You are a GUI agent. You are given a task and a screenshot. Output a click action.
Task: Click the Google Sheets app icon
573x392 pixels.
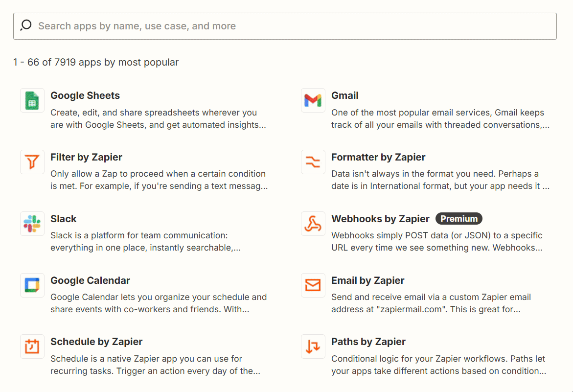click(32, 101)
